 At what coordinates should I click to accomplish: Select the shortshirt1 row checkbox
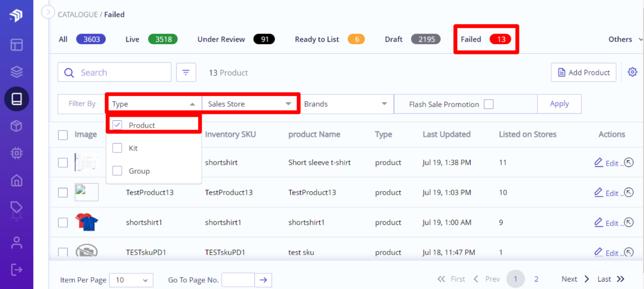click(63, 222)
